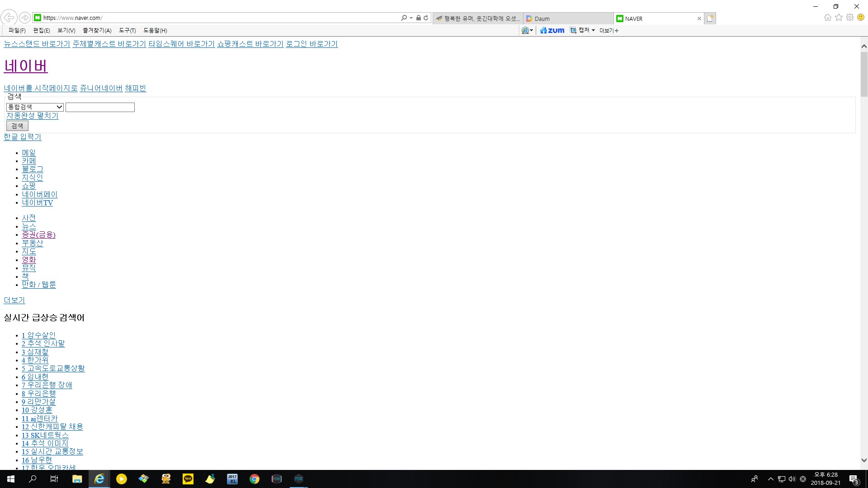Click the browser Back arrow button

tap(9, 18)
